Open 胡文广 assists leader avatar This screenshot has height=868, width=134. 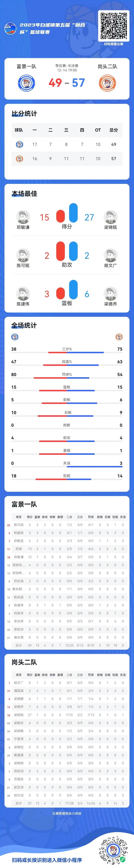coord(110,255)
